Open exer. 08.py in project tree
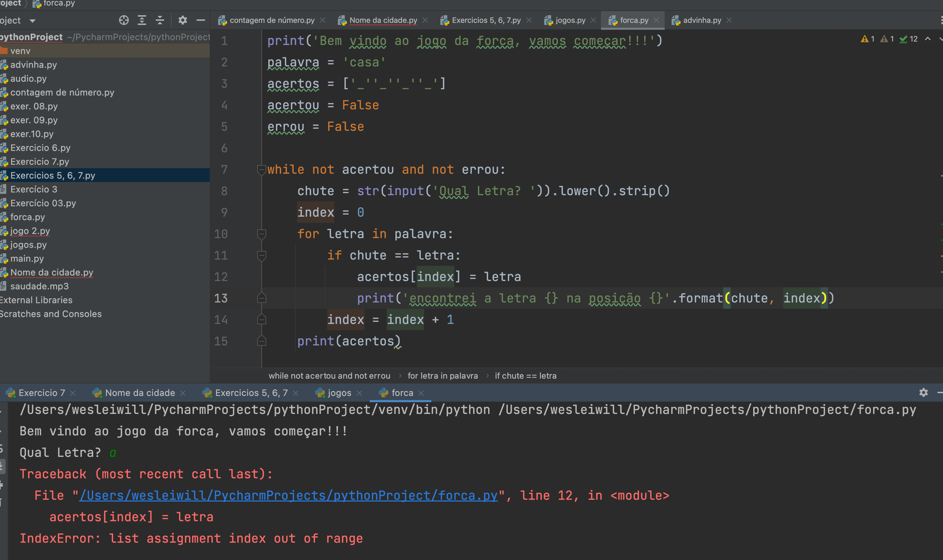Screen dimensions: 943x560 [34, 106]
